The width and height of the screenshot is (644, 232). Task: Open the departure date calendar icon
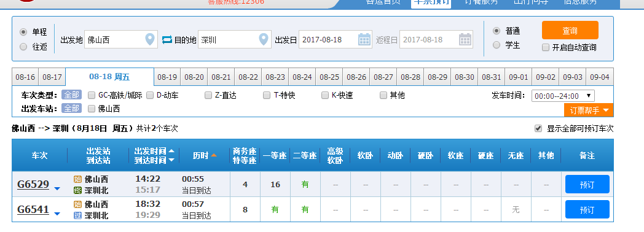(x=364, y=39)
